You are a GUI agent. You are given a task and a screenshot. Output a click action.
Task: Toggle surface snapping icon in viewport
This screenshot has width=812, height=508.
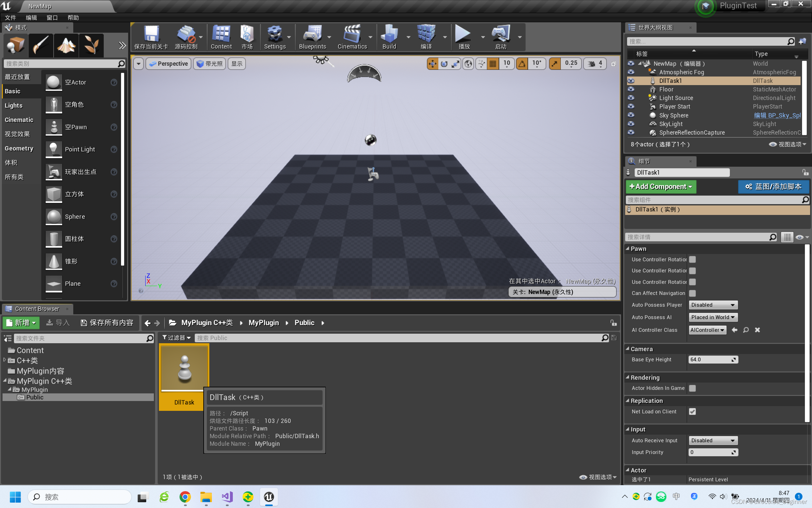[481, 63]
